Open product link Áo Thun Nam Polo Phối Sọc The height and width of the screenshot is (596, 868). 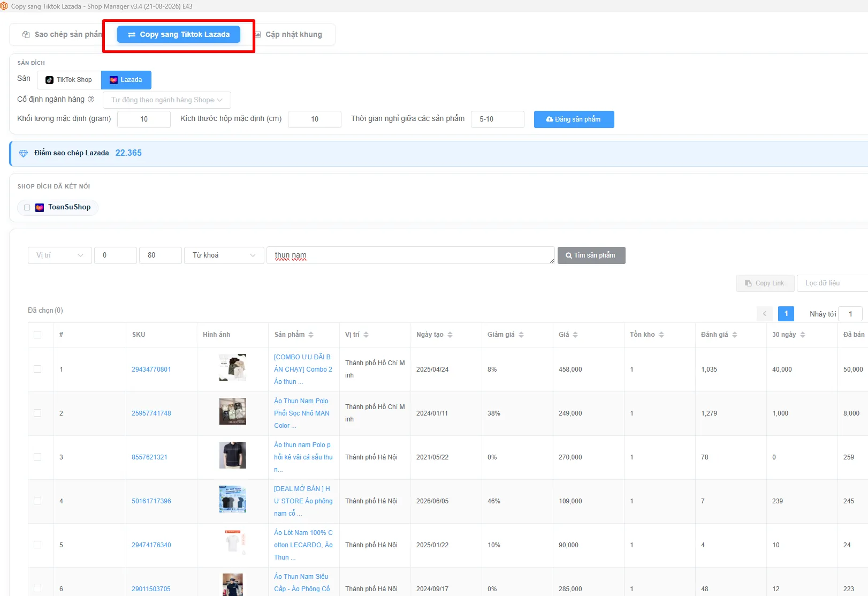coord(303,413)
